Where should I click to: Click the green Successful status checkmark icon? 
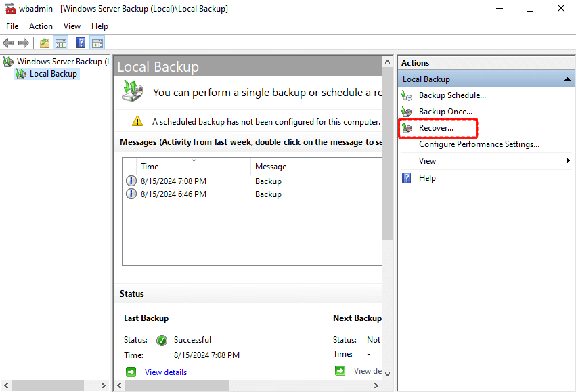pos(162,341)
